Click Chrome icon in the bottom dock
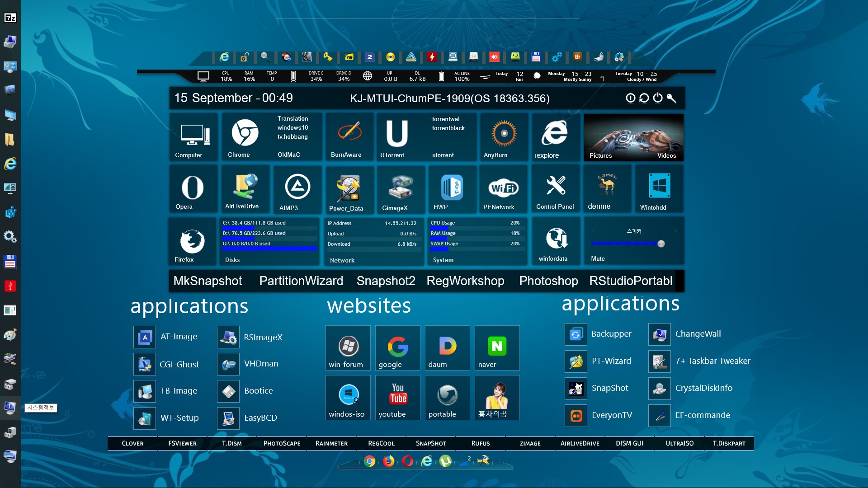Screen dimensions: 868x488 pyautogui.click(x=369, y=461)
